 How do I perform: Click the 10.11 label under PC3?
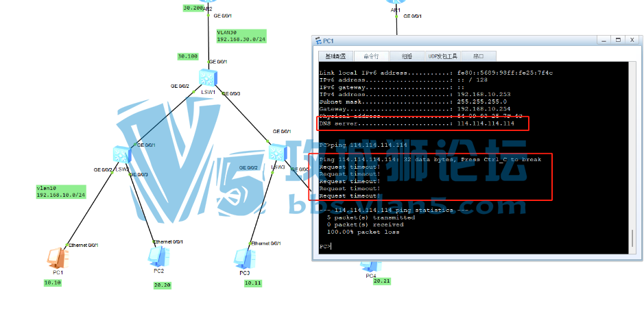click(x=252, y=283)
